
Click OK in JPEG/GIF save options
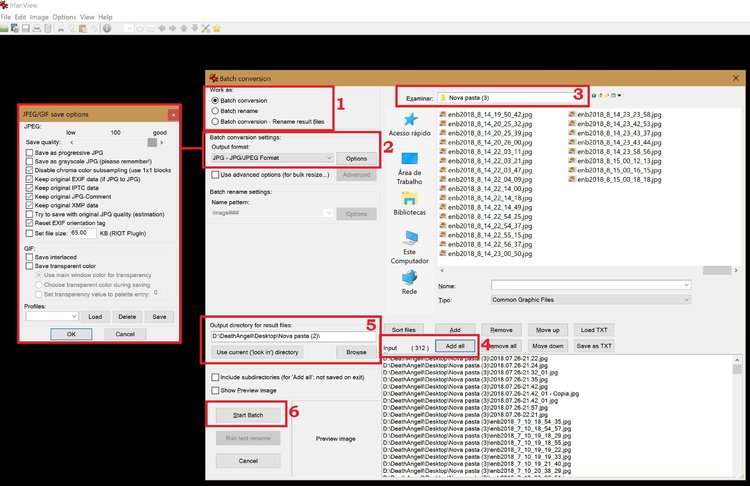coord(71,334)
